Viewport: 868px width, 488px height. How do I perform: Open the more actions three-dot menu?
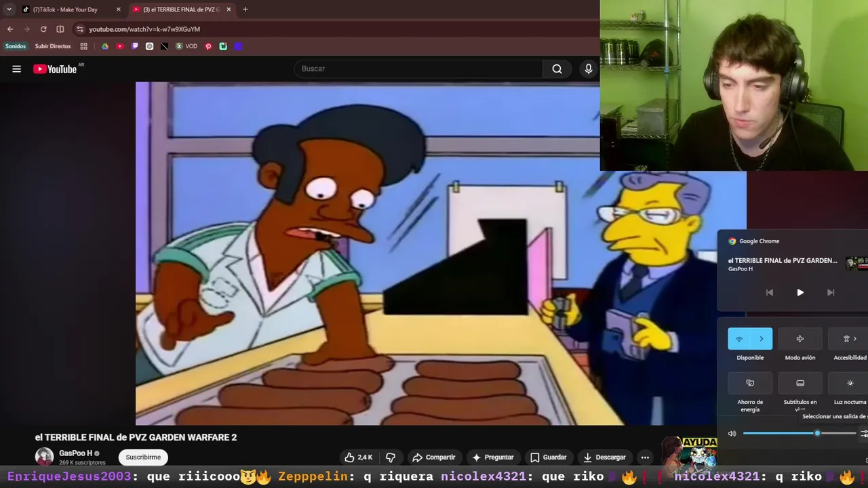point(645,457)
